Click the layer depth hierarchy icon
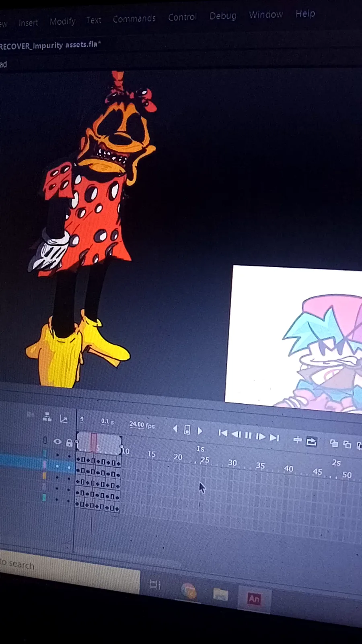This screenshot has width=362, height=644. point(47,417)
